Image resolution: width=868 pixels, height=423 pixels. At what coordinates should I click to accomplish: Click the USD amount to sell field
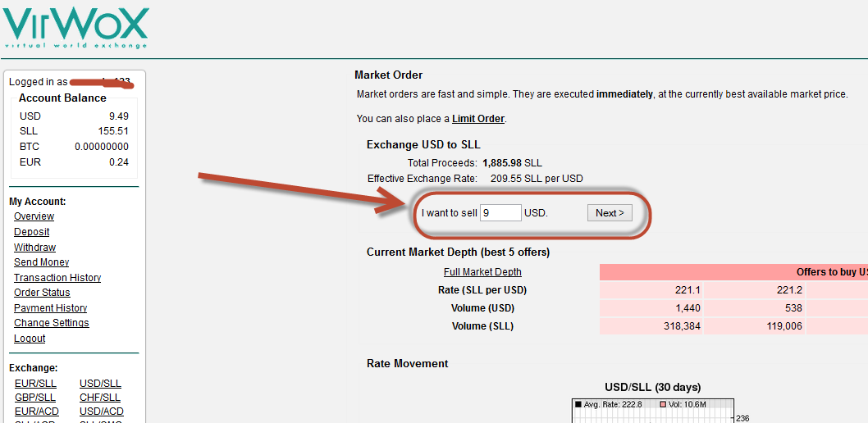pos(500,213)
